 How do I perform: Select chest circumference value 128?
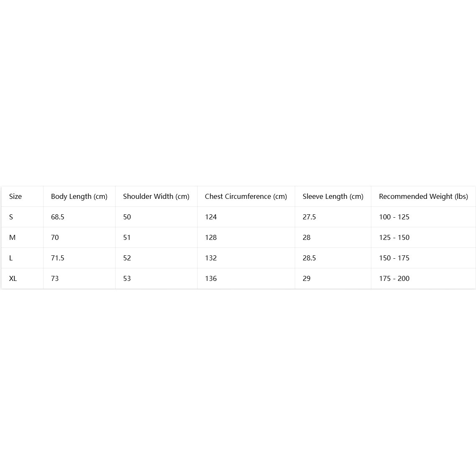(211, 237)
